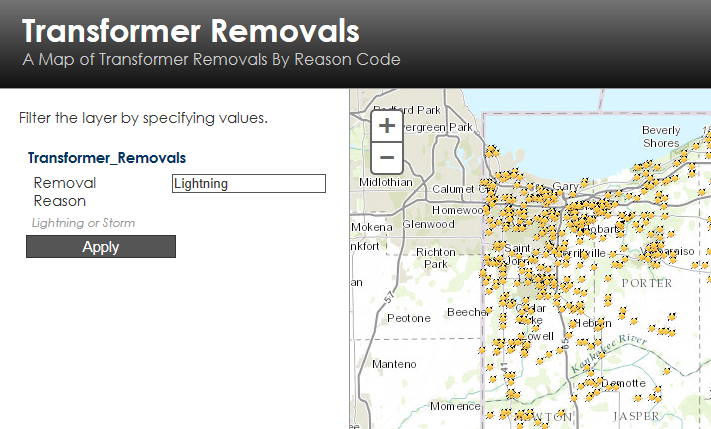
Task: Click the Momence map label
Action: click(x=455, y=406)
